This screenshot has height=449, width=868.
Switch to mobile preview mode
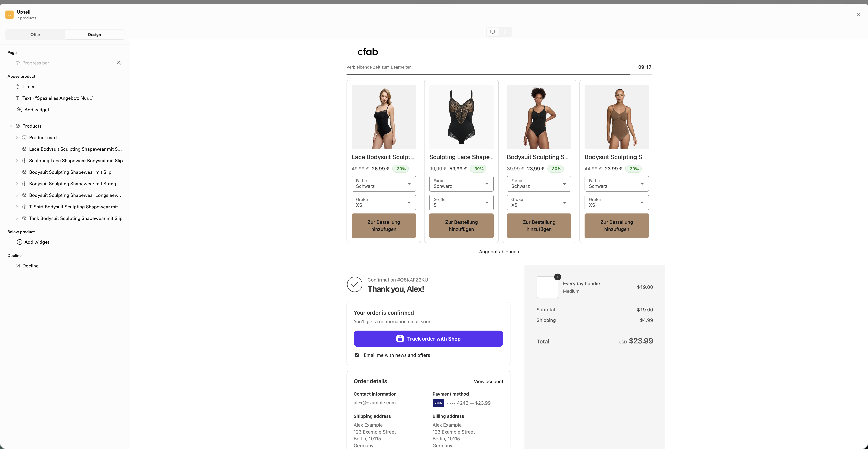[x=505, y=32]
